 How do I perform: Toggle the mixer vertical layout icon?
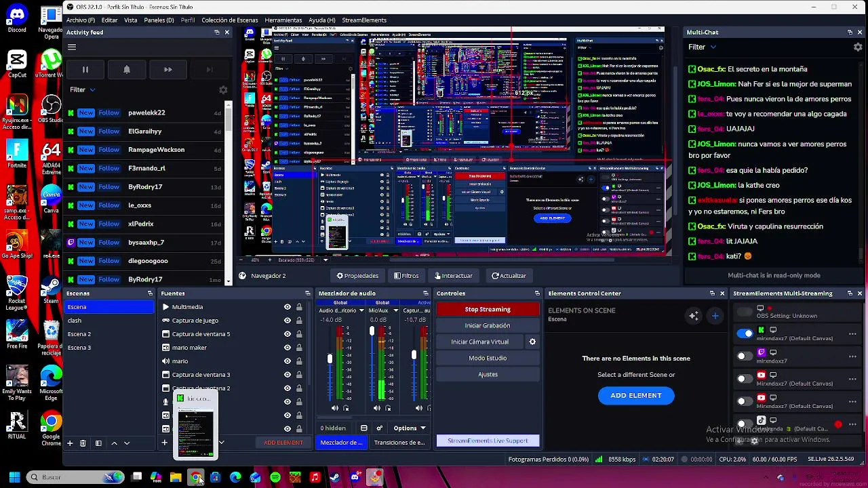pos(363,428)
